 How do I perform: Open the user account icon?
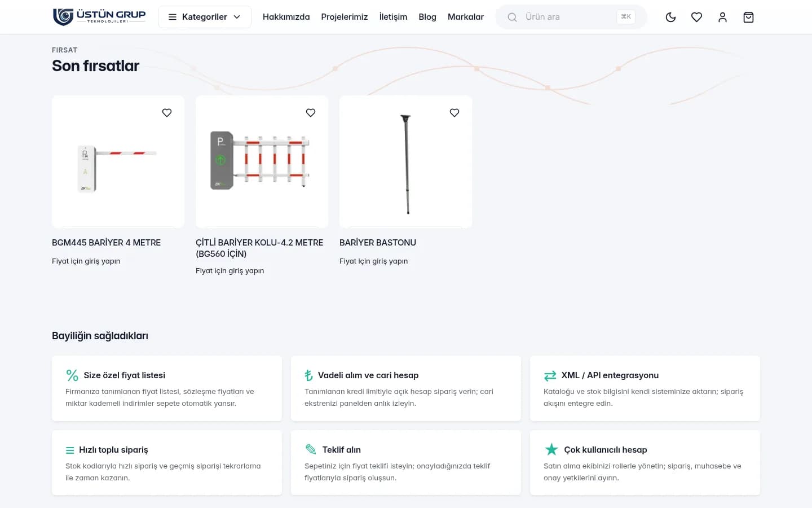[722, 17]
